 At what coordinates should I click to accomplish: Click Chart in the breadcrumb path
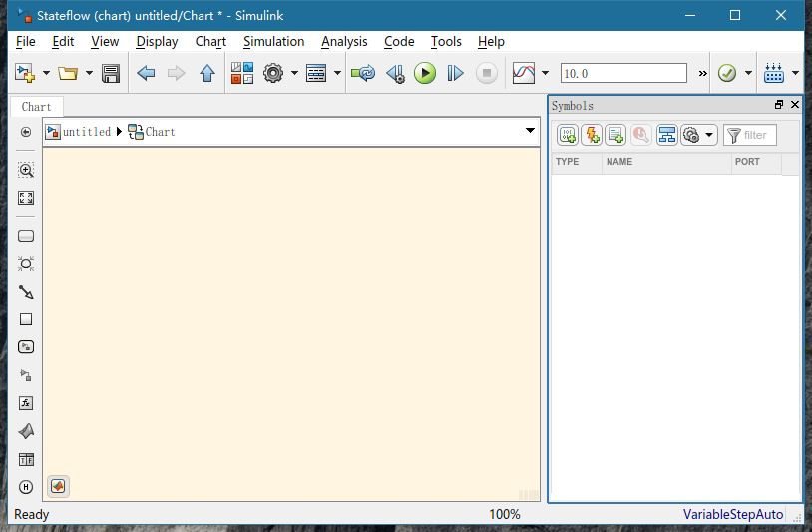click(160, 132)
